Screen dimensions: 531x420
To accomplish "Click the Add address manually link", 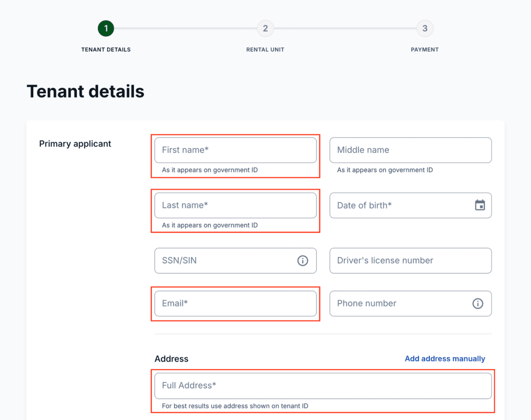I will tap(445, 359).
